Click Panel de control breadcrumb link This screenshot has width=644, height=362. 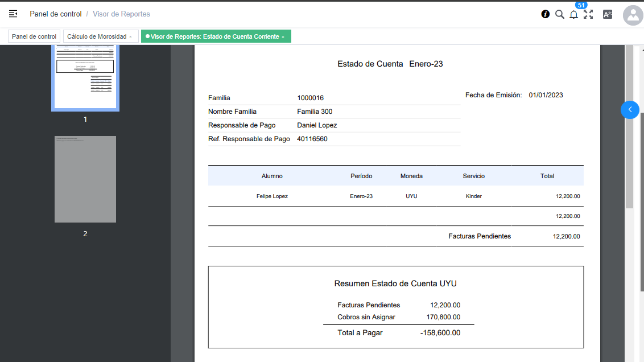click(x=56, y=14)
